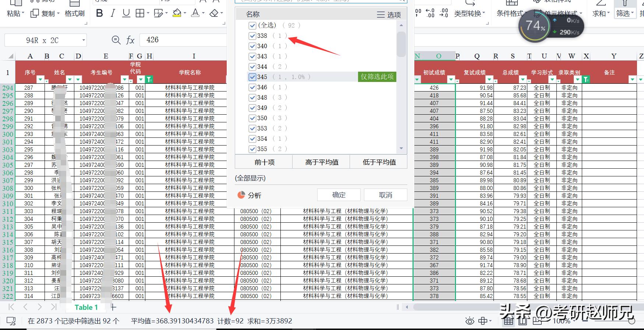Go to the first sheet tab arrow
This screenshot has height=330, width=644.
11,307
